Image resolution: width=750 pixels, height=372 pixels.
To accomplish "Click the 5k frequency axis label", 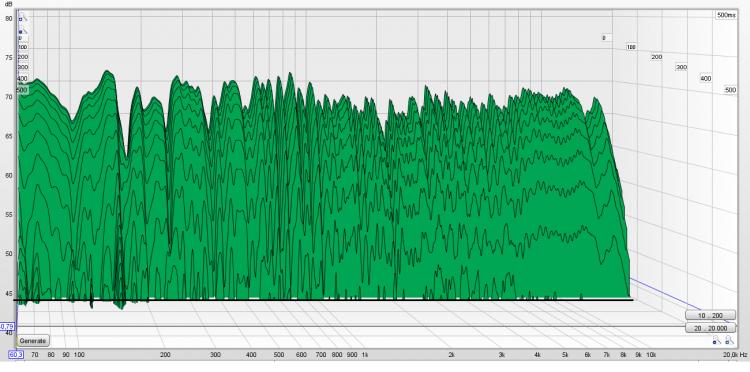I will (565, 355).
